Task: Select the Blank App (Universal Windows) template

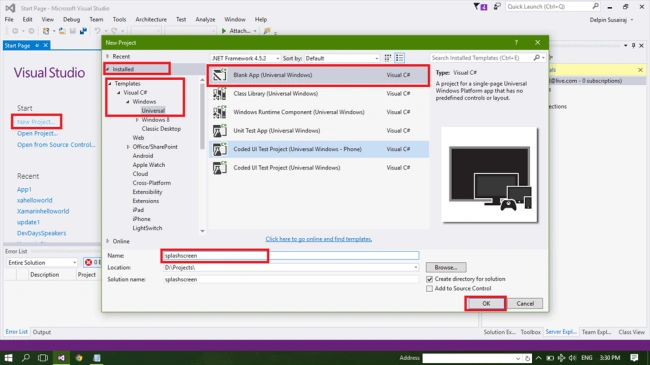Action: click(318, 75)
